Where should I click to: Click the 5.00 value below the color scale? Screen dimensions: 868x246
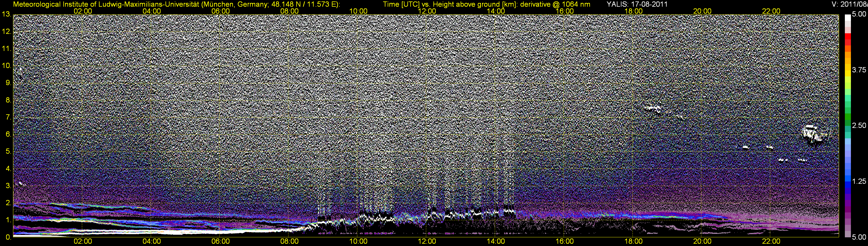pos(859,237)
